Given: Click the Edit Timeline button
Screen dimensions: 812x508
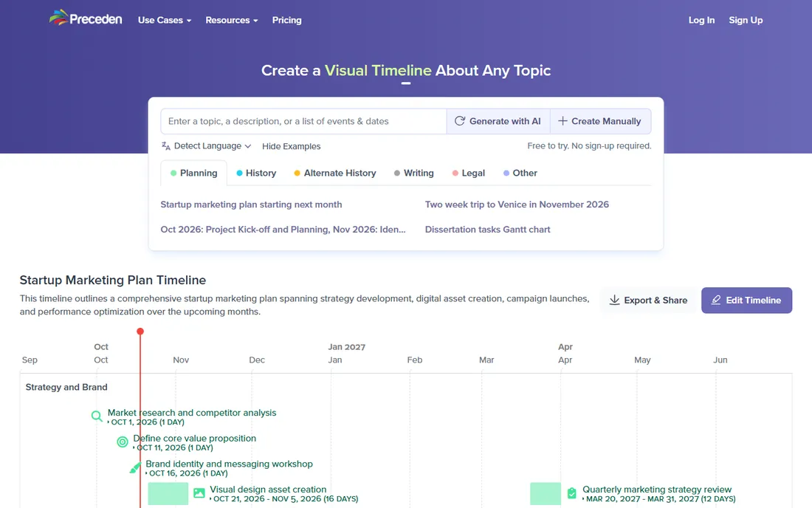Looking at the screenshot, I should click(746, 301).
